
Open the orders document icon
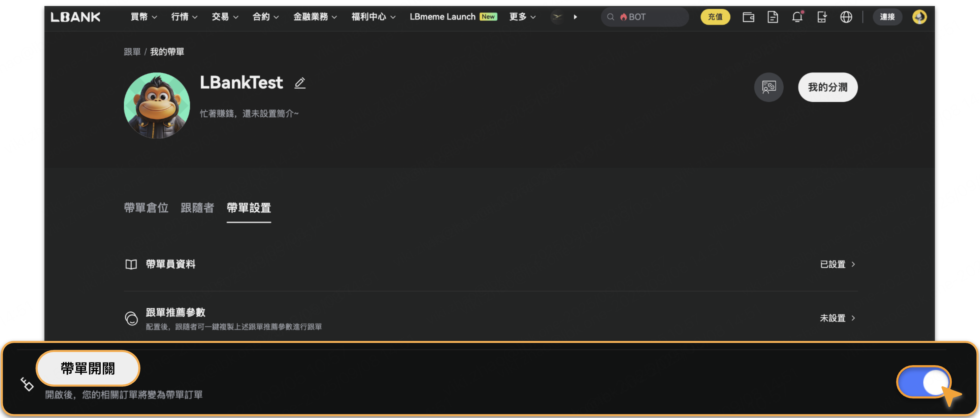[x=772, y=17]
